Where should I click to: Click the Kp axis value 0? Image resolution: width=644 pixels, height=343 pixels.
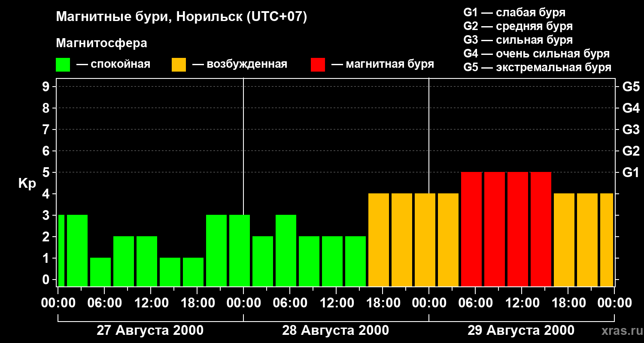click(47, 280)
